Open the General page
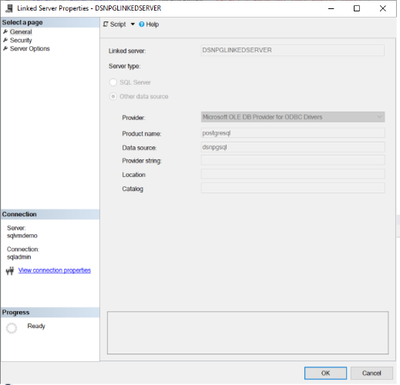400x385 pixels. [21, 32]
